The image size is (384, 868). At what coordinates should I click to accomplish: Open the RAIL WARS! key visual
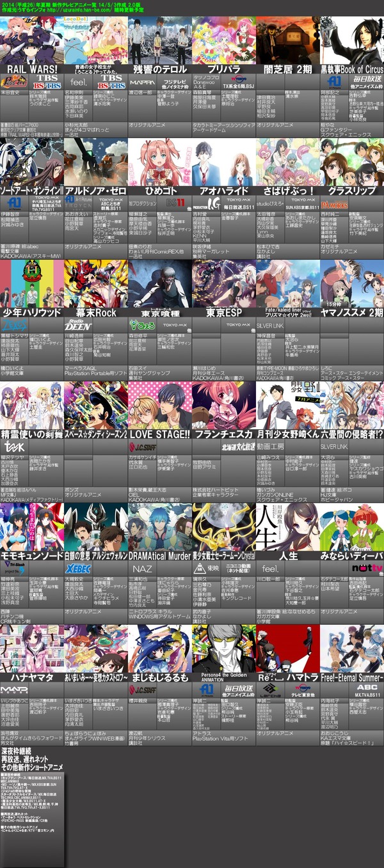32,40
